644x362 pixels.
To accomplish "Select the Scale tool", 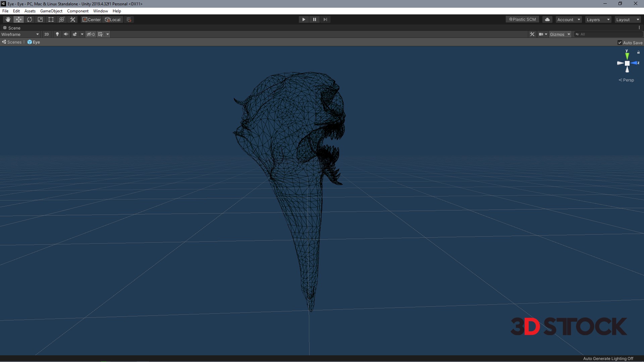I will (x=40, y=19).
